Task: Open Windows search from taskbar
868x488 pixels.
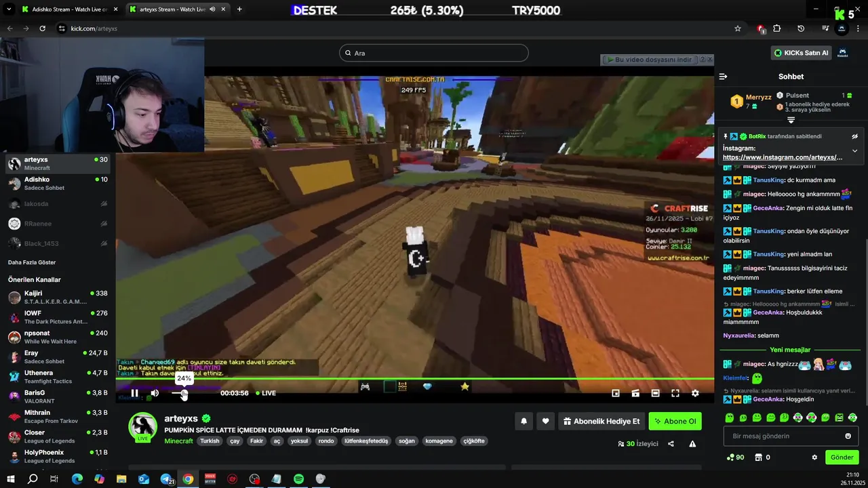Action: click(x=33, y=479)
